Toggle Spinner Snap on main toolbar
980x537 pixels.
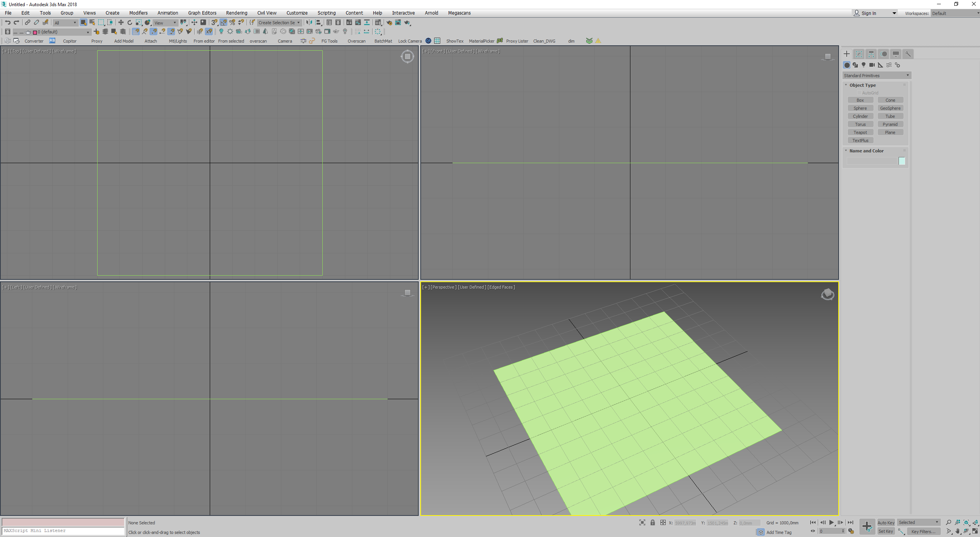tap(241, 23)
